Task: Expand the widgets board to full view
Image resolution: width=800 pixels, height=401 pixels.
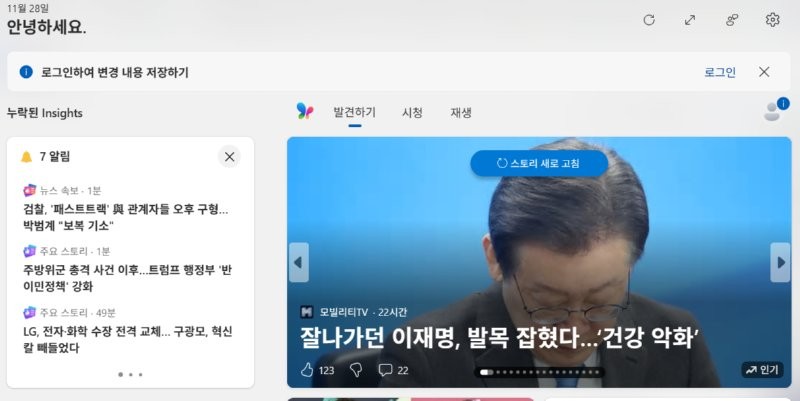Action: [x=690, y=20]
